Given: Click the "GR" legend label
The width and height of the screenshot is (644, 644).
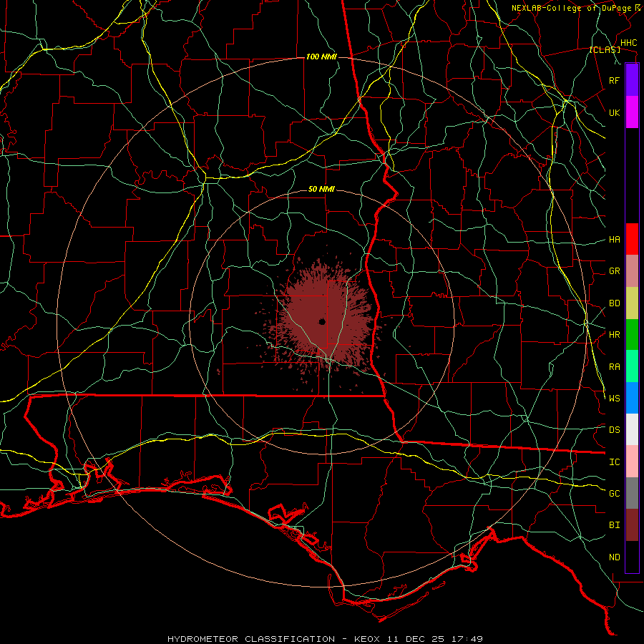Looking at the screenshot, I should pos(615,271).
